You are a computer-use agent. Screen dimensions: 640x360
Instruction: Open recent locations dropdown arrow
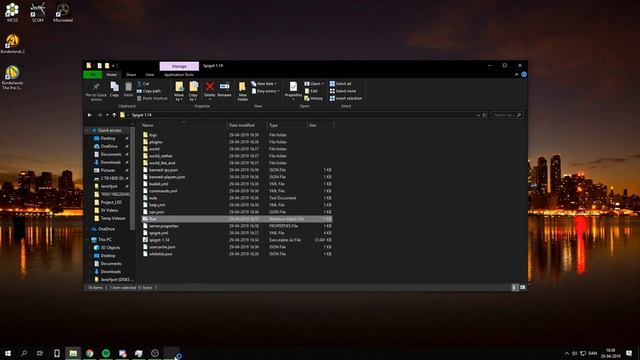(x=107, y=115)
